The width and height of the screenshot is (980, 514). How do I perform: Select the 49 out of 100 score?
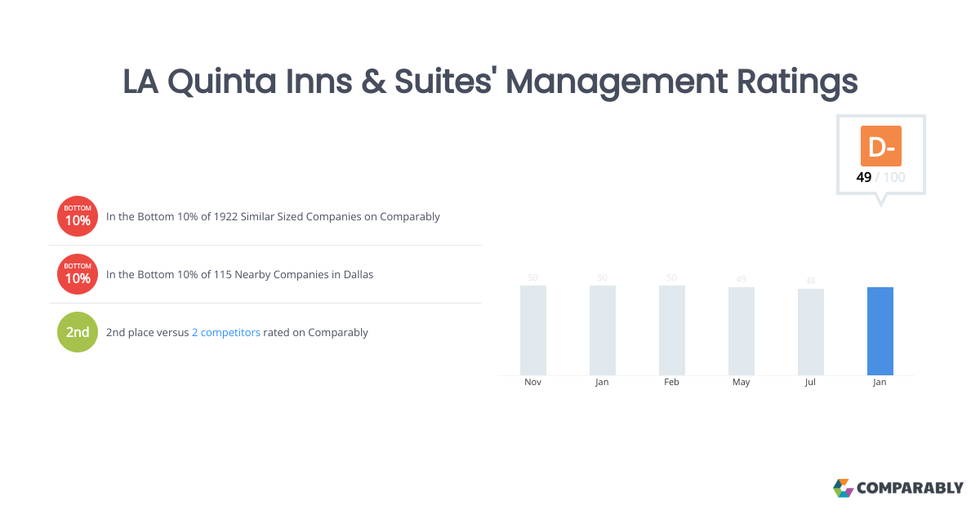[x=880, y=176]
